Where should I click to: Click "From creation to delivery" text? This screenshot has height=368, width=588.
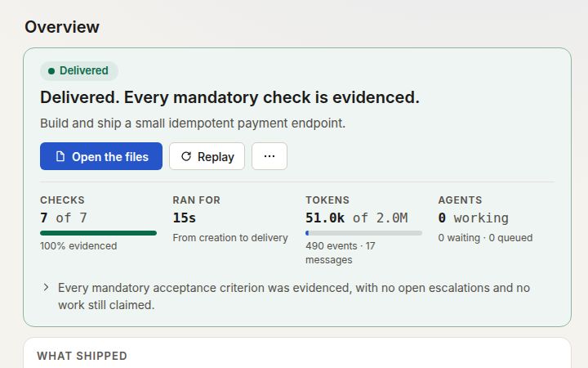[x=230, y=238]
